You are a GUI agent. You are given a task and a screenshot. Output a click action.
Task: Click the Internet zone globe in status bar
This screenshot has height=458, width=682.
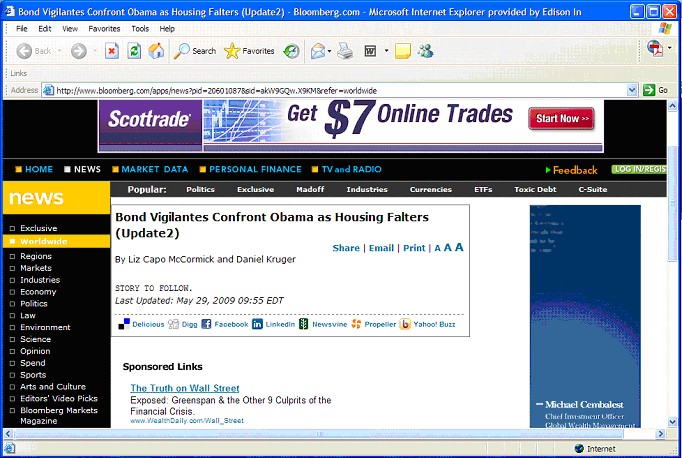point(579,448)
